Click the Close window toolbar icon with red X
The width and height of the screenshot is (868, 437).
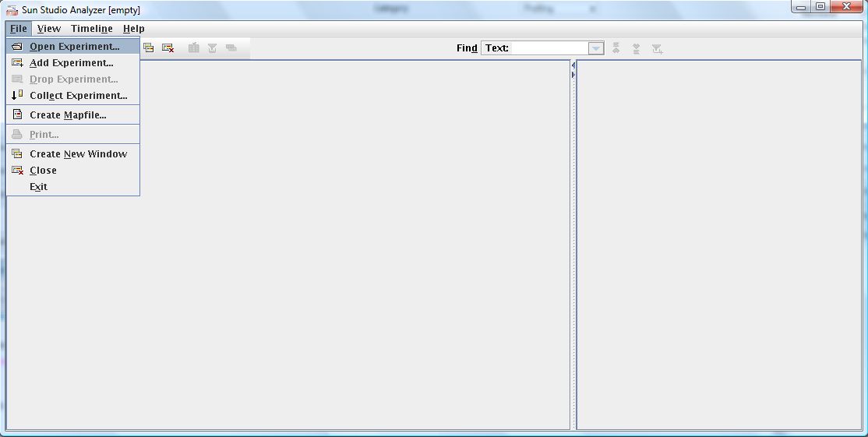pos(168,48)
